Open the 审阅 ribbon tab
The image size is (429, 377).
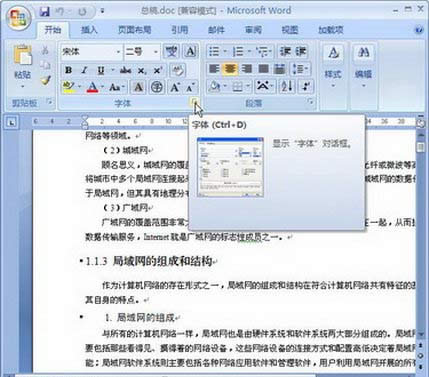point(253,30)
